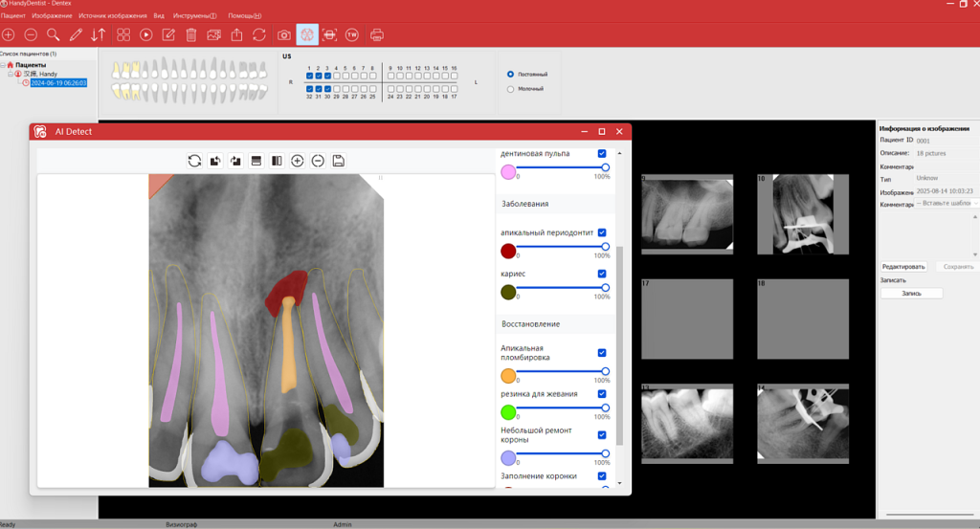Click the AI Detect brain icon in toolbar
Viewport: 980px width, 529px height.
307,35
